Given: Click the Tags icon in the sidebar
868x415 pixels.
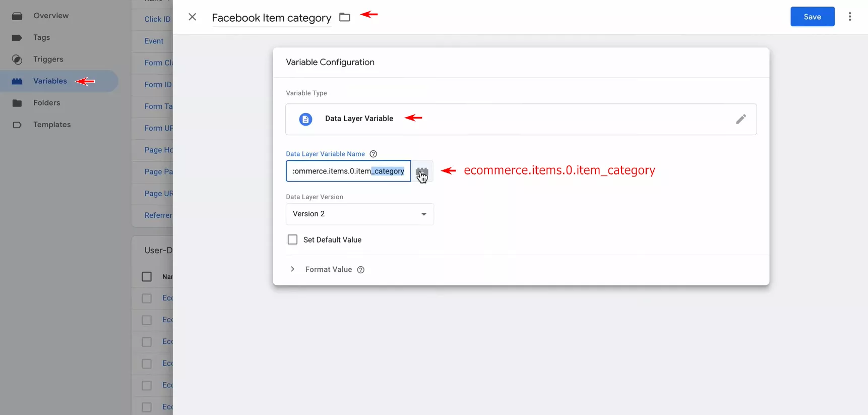Looking at the screenshot, I should pyautogui.click(x=17, y=37).
